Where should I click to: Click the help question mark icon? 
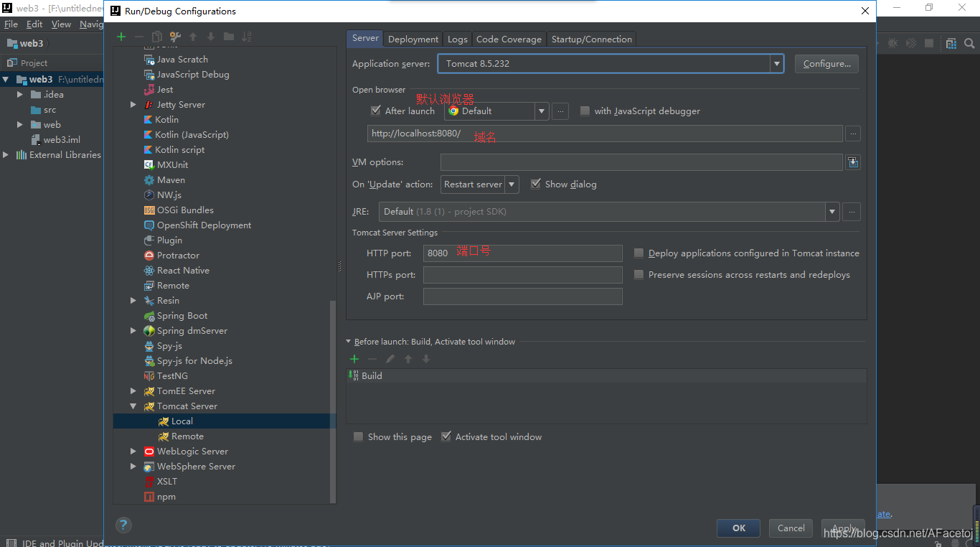click(123, 525)
